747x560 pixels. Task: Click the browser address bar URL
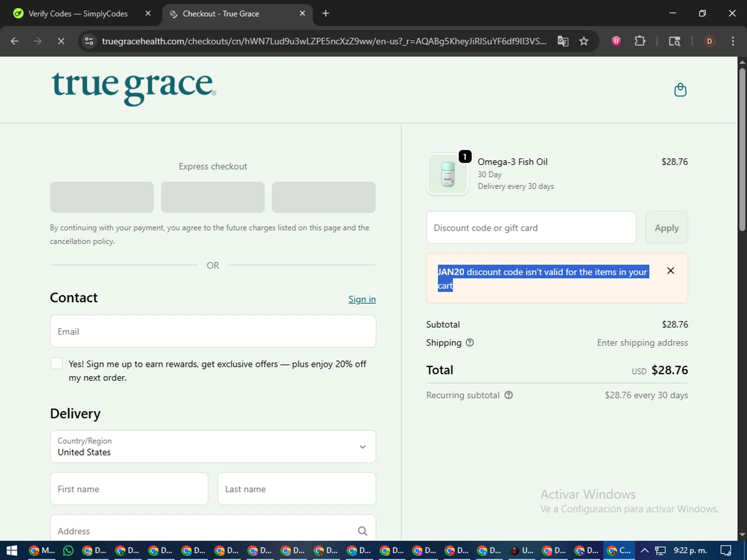[324, 41]
